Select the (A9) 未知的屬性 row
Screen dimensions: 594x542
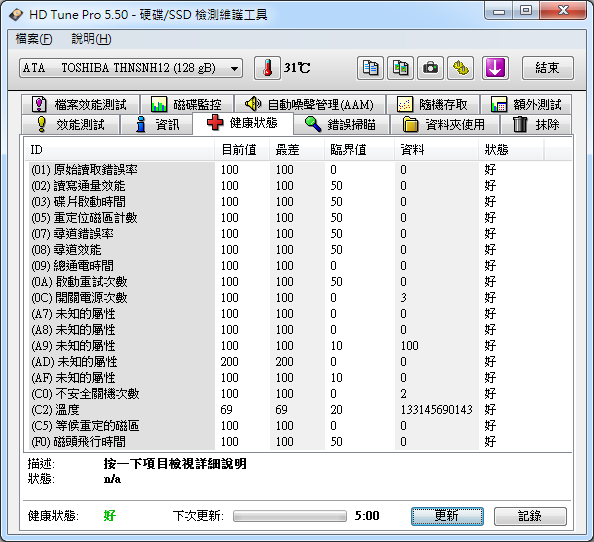coord(298,346)
